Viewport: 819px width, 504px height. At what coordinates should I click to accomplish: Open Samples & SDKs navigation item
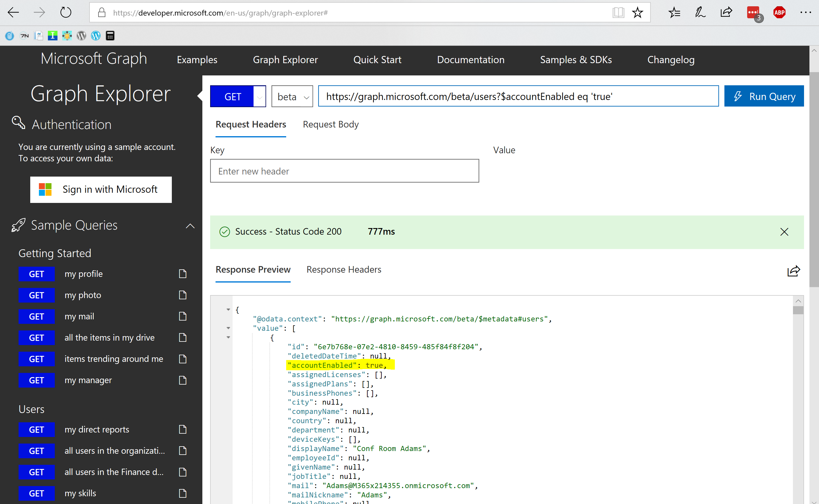point(576,60)
